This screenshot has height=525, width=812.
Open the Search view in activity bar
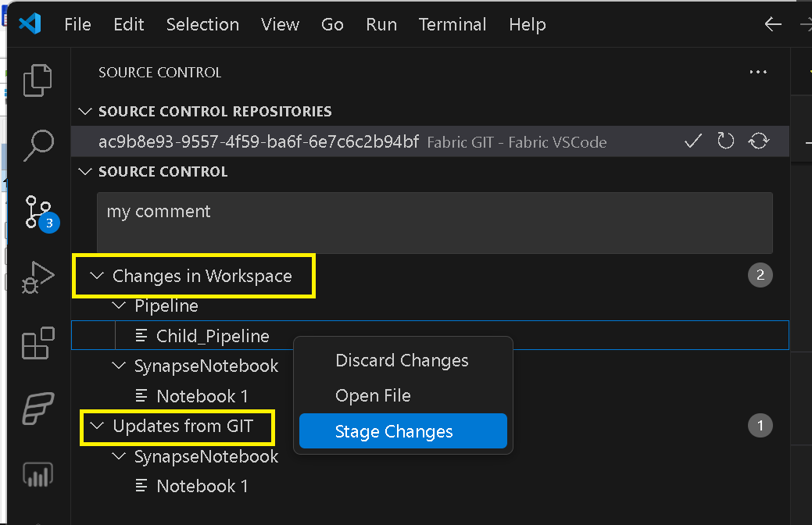point(38,145)
